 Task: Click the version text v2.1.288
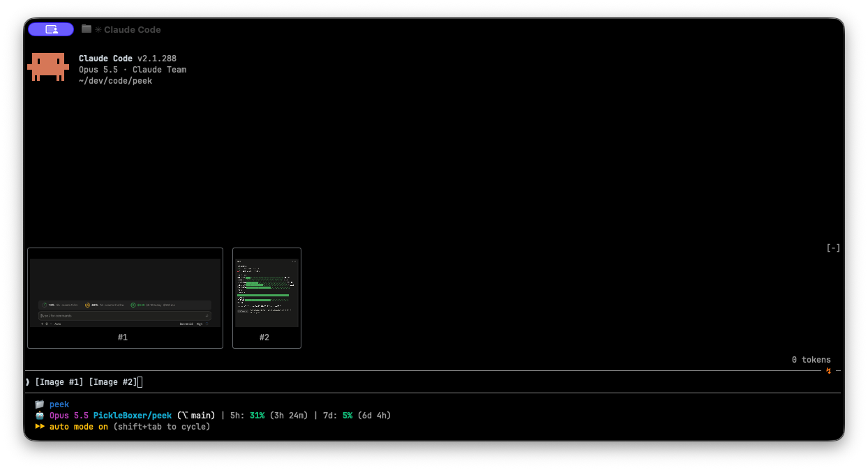pyautogui.click(x=157, y=59)
